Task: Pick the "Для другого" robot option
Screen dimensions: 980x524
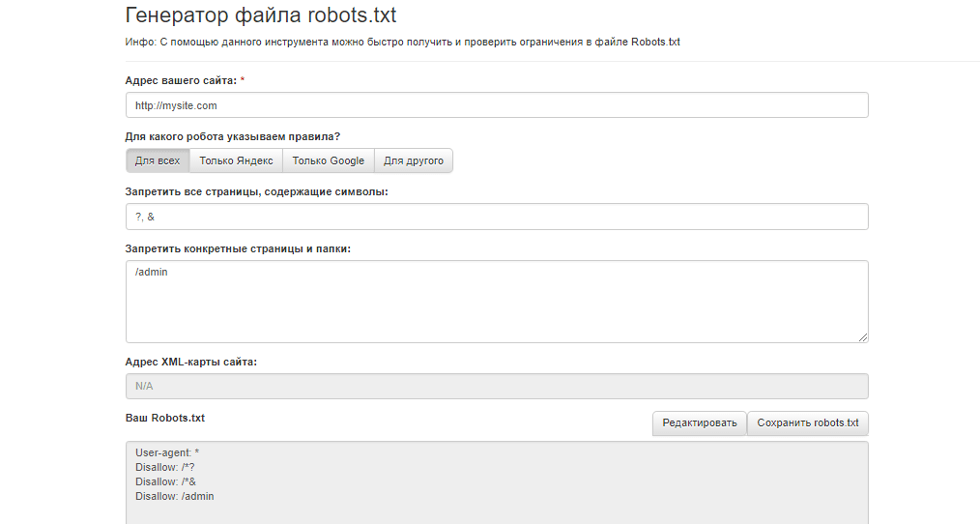Action: (414, 160)
